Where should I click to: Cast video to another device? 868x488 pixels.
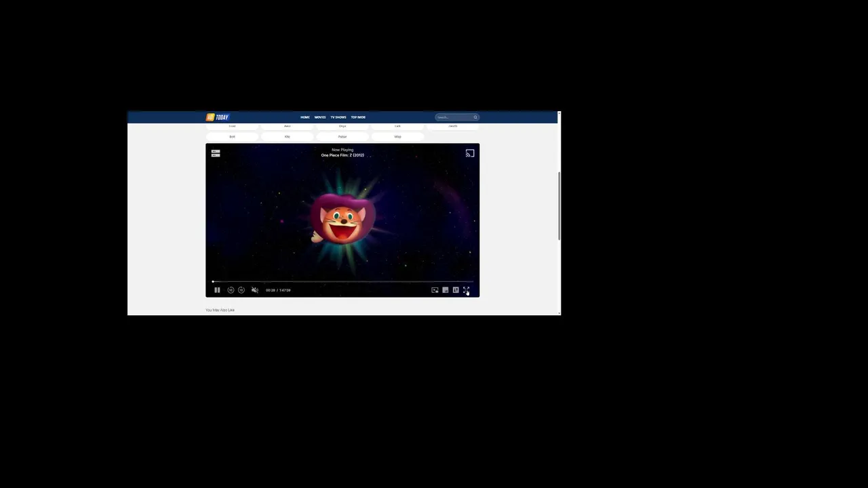pos(470,153)
